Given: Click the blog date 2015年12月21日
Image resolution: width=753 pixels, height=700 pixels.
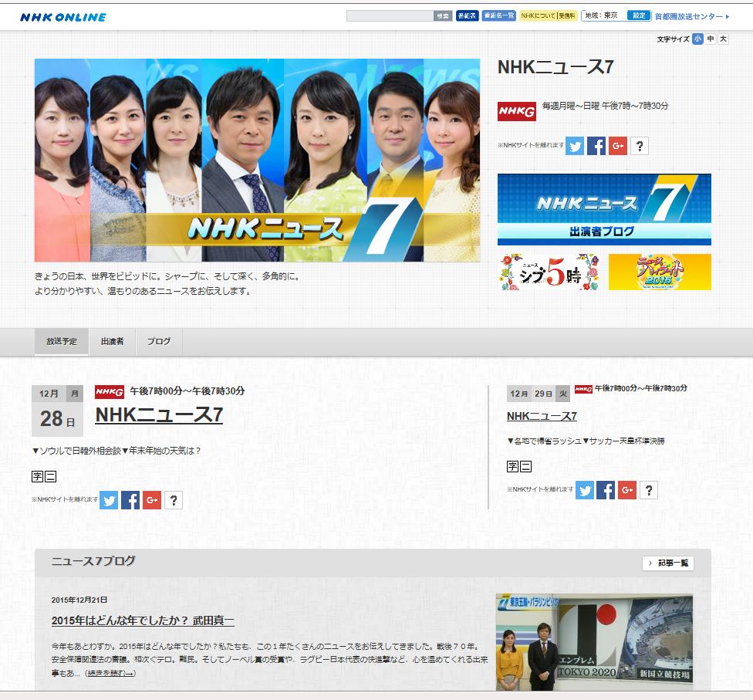Looking at the screenshot, I should pyautogui.click(x=79, y=600).
